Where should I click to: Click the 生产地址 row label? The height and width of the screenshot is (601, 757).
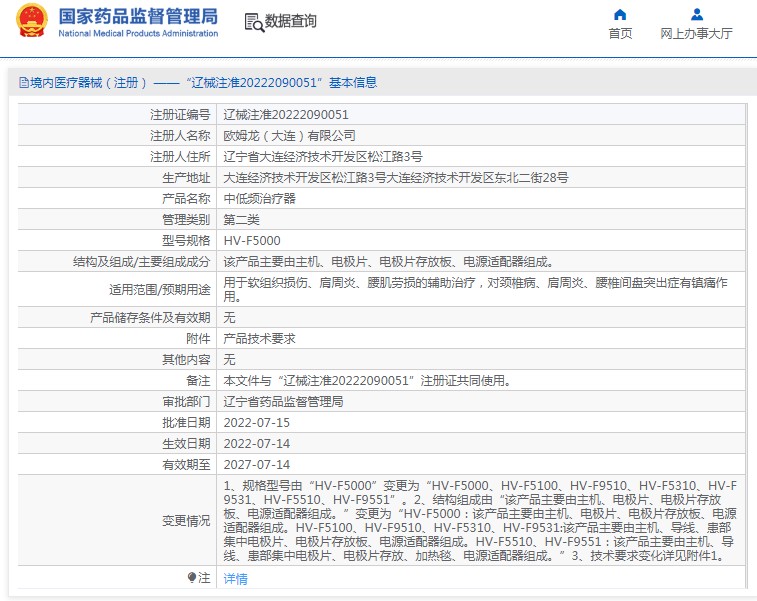pyautogui.click(x=186, y=178)
